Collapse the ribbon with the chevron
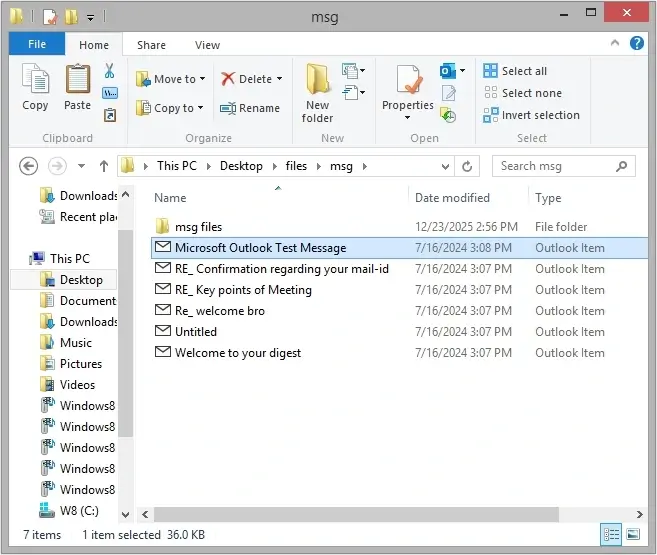This screenshot has height=555, width=657. click(x=615, y=43)
